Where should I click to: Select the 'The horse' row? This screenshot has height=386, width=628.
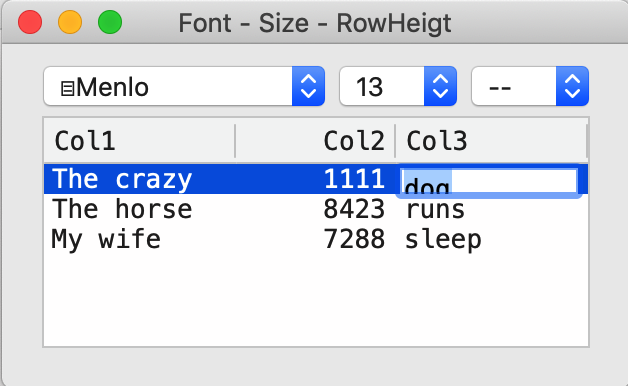(x=316, y=209)
